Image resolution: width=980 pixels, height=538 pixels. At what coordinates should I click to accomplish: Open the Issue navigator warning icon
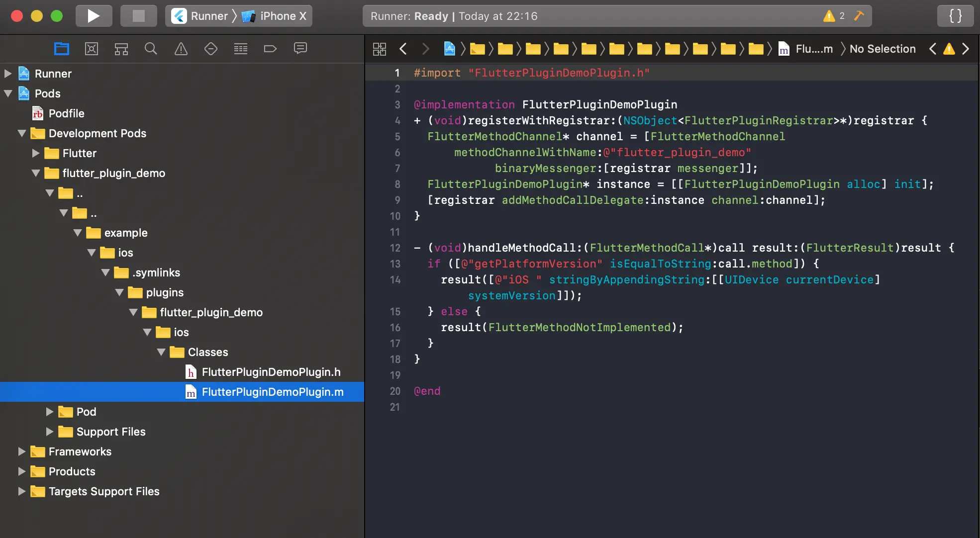point(181,49)
